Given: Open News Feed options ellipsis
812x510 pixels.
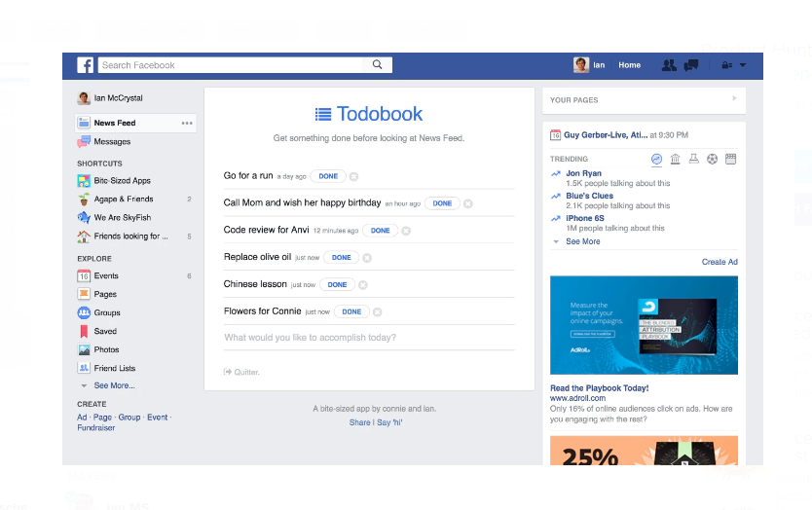Looking at the screenshot, I should [187, 124].
